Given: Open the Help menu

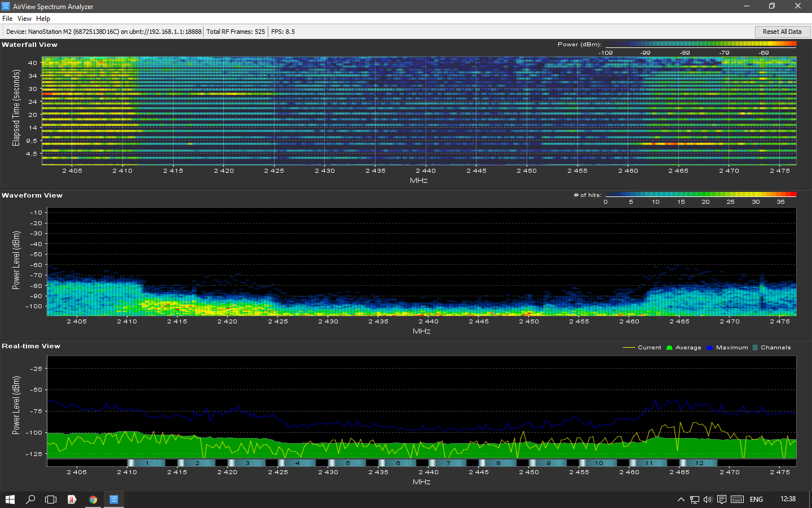Looking at the screenshot, I should pyautogui.click(x=43, y=19).
